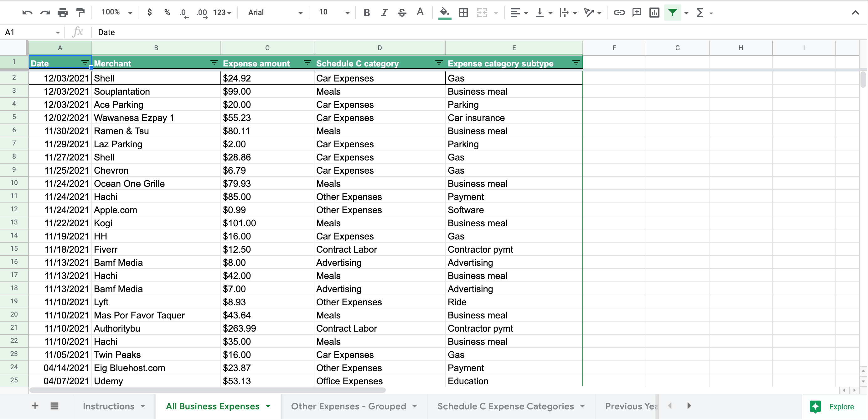This screenshot has height=420, width=868.
Task: Select the paint format tool
Action: [80, 13]
